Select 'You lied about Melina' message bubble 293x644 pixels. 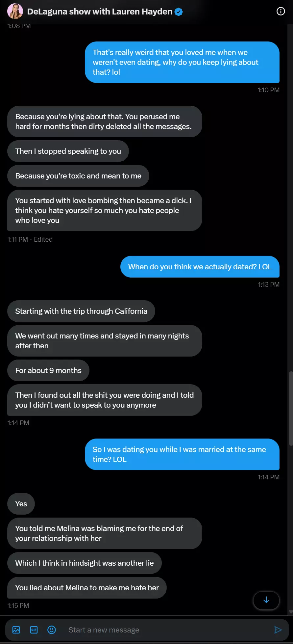[x=87, y=588]
